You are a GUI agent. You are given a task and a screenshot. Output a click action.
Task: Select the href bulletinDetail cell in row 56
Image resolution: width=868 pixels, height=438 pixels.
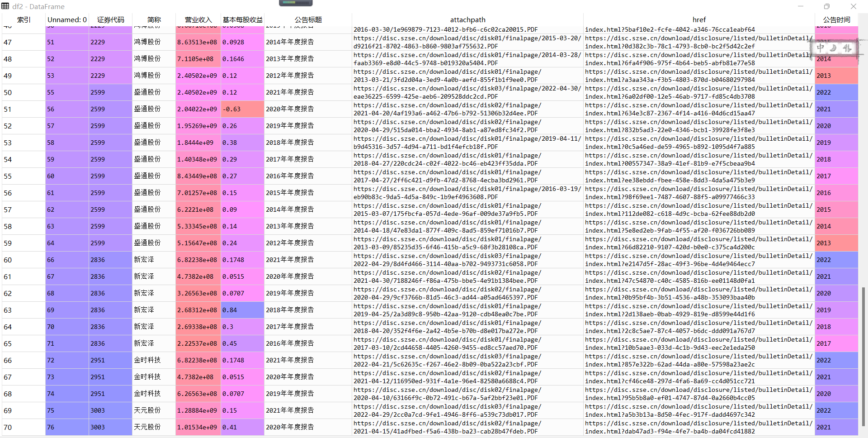click(x=699, y=193)
